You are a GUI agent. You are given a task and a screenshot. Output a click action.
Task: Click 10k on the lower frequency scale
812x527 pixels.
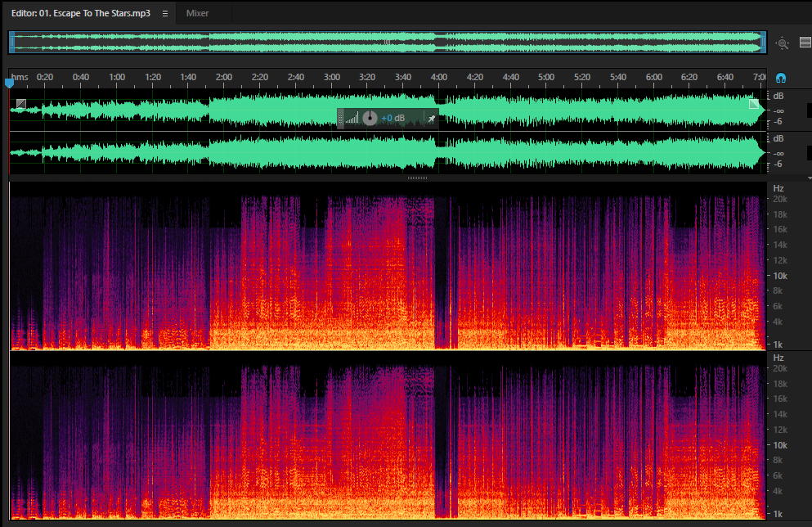point(780,445)
